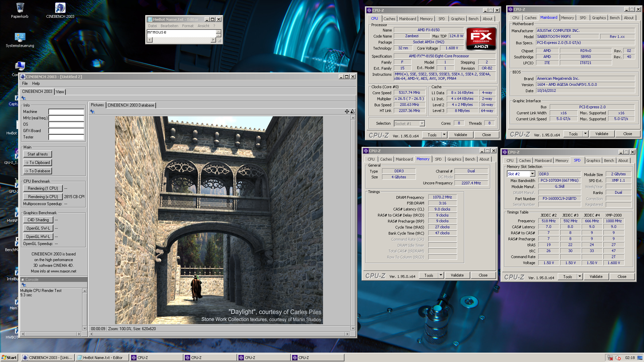Open the Bench tab in CPU-Z Mainboard window
This screenshot has width=644, height=362.
point(614,18)
